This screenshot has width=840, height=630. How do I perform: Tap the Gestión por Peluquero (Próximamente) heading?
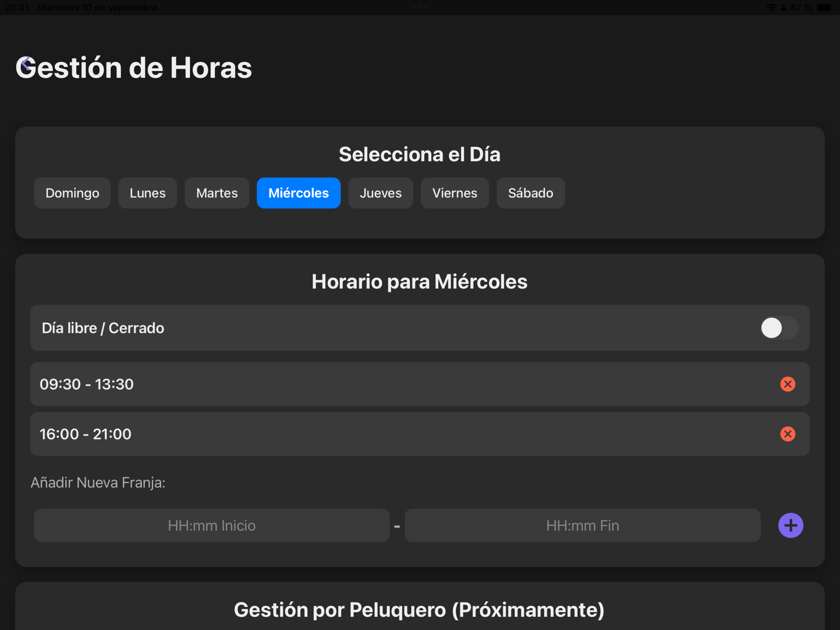[419, 610]
